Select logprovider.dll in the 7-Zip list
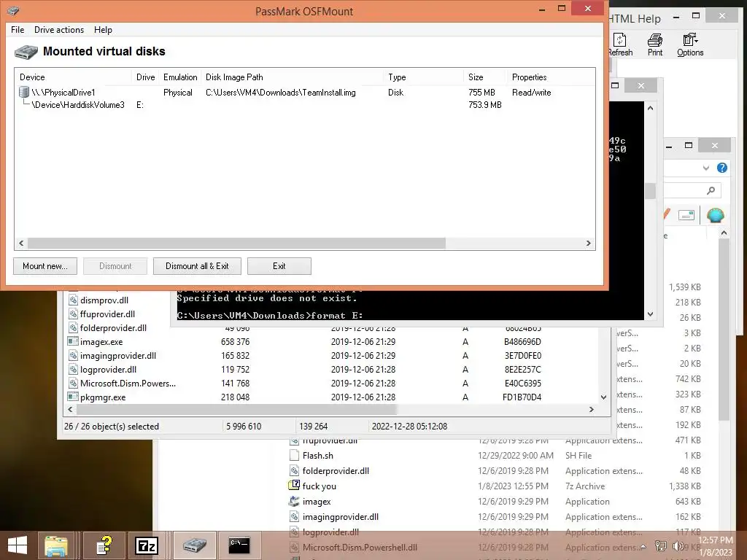 pos(108,370)
